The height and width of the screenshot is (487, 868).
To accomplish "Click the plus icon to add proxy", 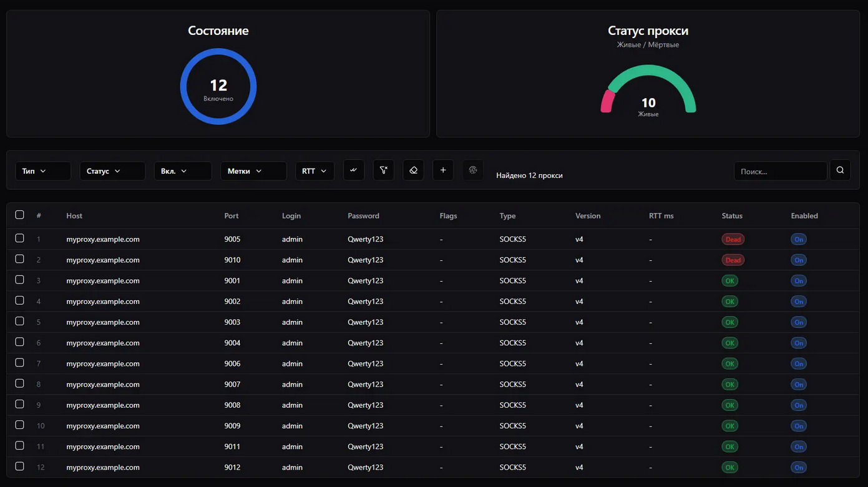I will 443,170.
